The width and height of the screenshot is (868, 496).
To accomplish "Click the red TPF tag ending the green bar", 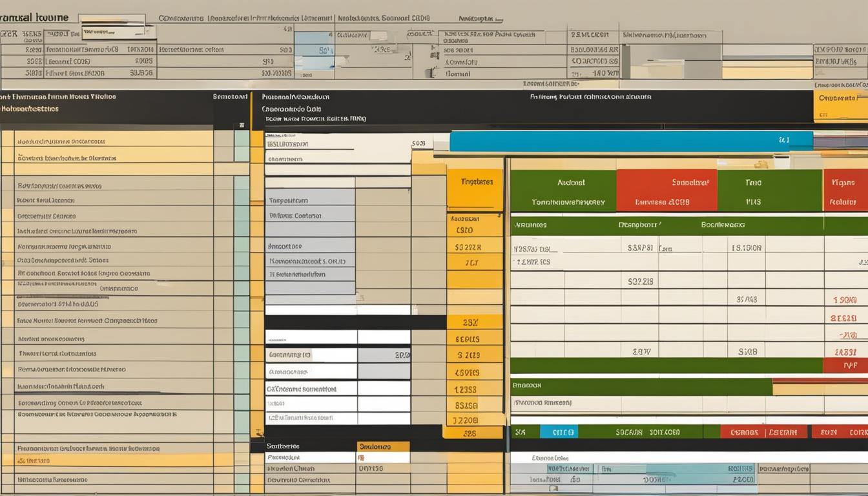I will [845, 366].
